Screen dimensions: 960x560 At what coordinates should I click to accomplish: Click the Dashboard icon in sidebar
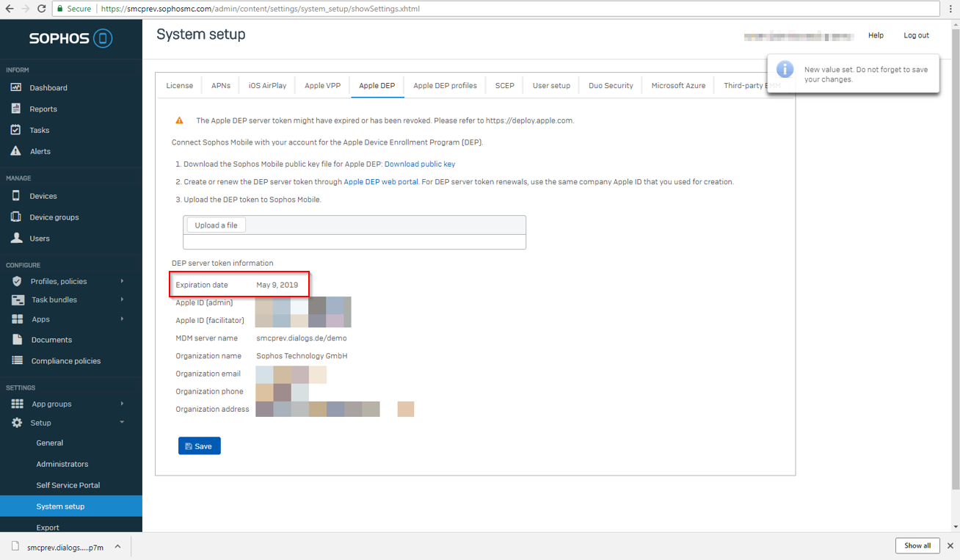pos(16,87)
